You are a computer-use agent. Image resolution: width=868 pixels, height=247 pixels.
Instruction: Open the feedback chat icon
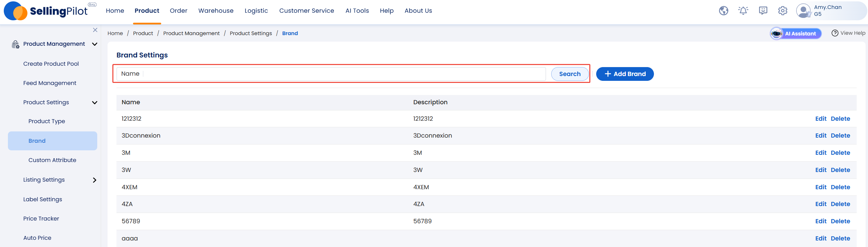click(x=763, y=11)
